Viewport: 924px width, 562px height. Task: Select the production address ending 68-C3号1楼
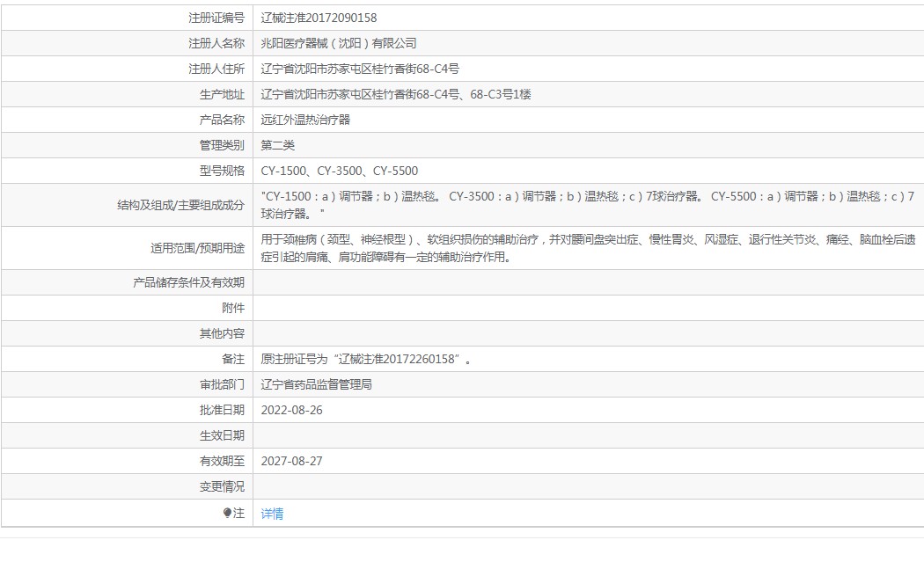coord(396,94)
